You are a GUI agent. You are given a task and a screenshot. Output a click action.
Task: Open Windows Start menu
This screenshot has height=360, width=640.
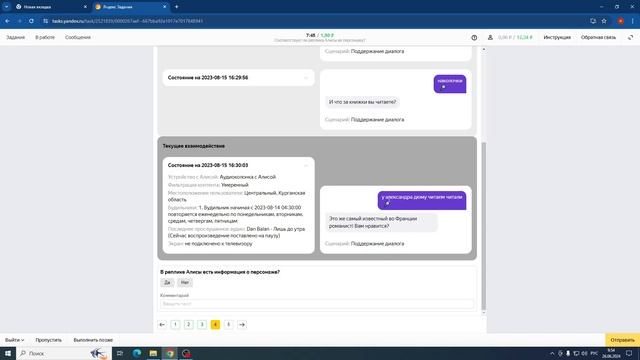coord(8,353)
